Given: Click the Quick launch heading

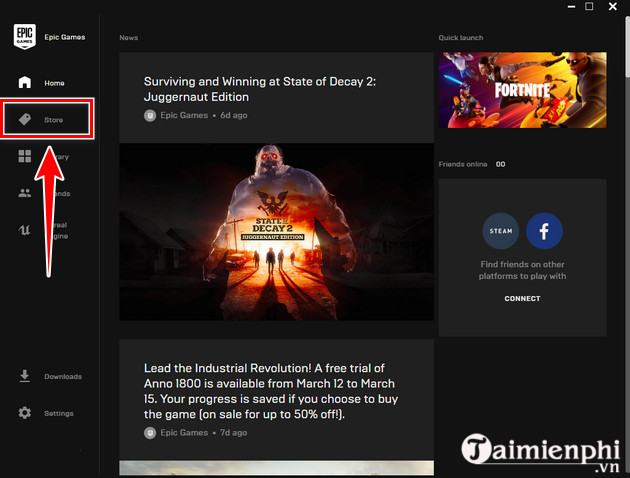Looking at the screenshot, I should tap(461, 37).
